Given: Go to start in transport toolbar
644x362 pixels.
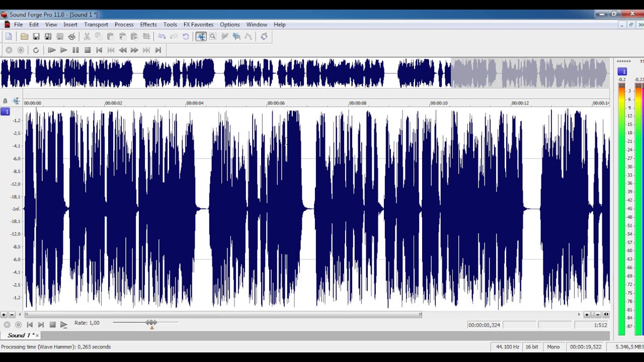Looking at the screenshot, I should (99, 50).
